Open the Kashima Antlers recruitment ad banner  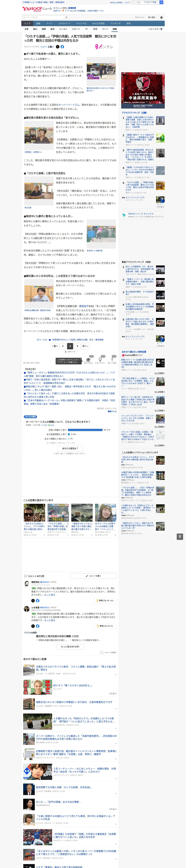pyautogui.click(x=143, y=90)
